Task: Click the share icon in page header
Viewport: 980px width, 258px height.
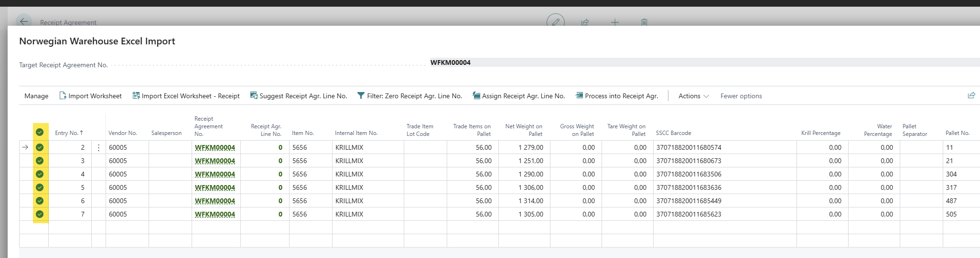Action: point(585,22)
